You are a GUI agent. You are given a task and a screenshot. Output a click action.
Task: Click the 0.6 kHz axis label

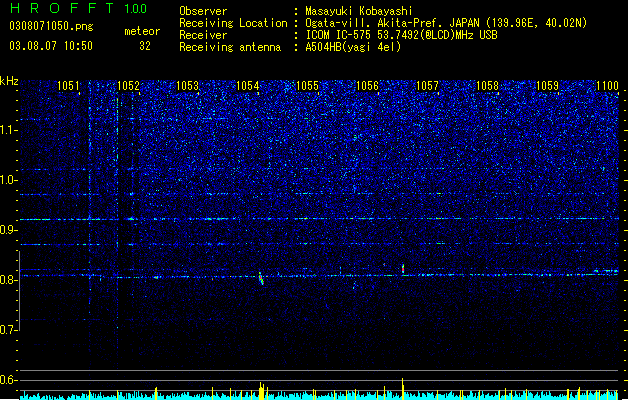[8, 380]
